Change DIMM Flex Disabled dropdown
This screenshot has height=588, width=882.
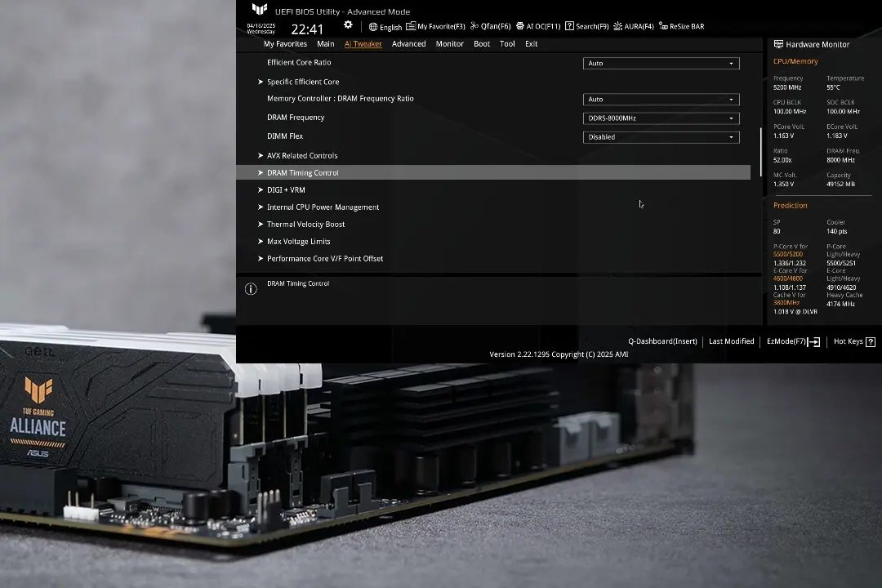pos(661,137)
